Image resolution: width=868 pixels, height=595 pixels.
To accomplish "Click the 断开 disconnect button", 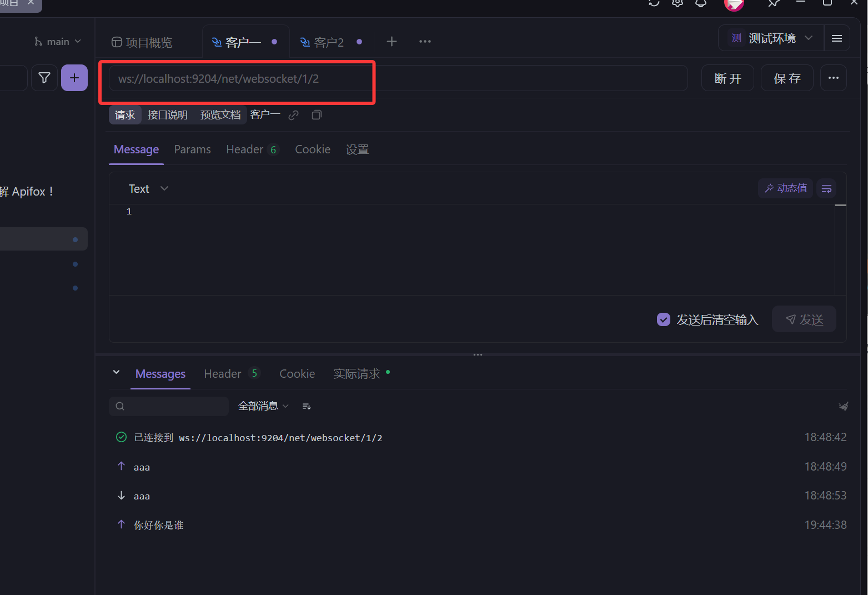I will [727, 78].
